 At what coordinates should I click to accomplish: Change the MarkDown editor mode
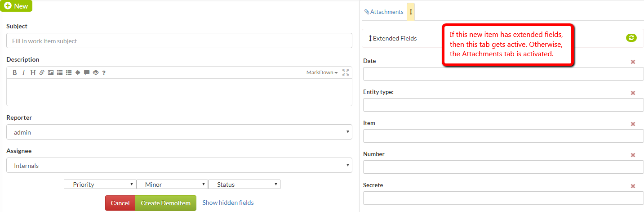pyautogui.click(x=322, y=72)
